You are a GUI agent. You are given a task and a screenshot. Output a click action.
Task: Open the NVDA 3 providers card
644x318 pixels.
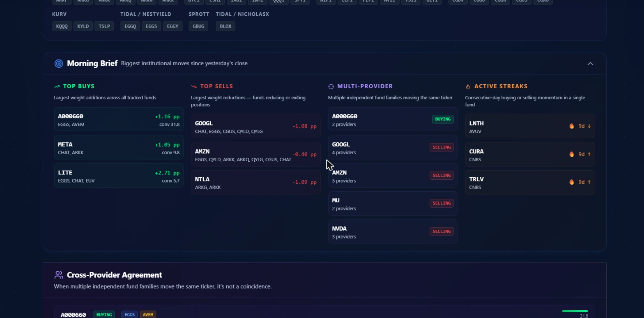[x=393, y=232]
